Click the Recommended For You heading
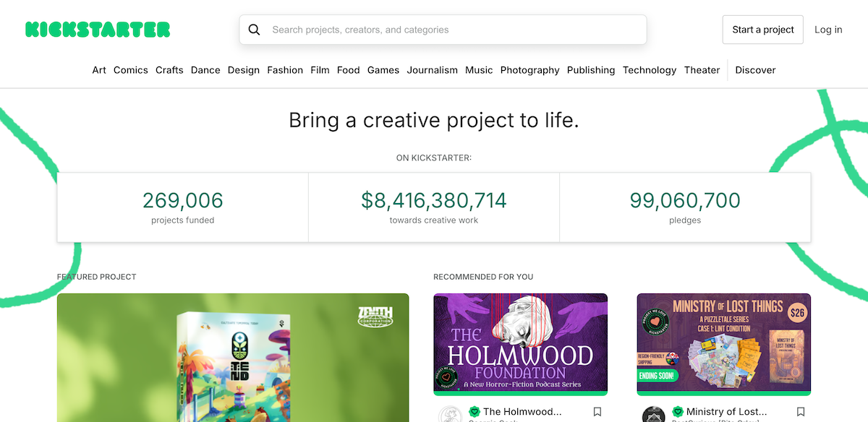 [x=483, y=277]
